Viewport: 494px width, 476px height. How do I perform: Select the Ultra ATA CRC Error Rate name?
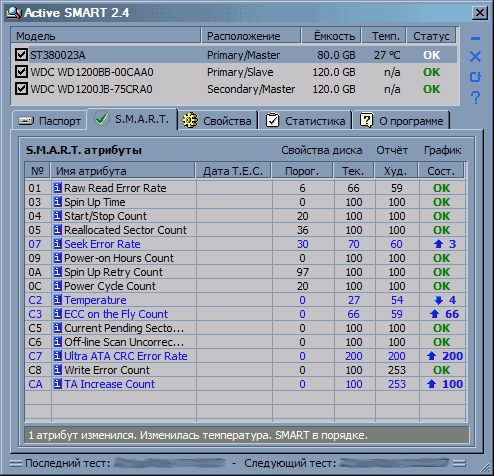(x=126, y=356)
